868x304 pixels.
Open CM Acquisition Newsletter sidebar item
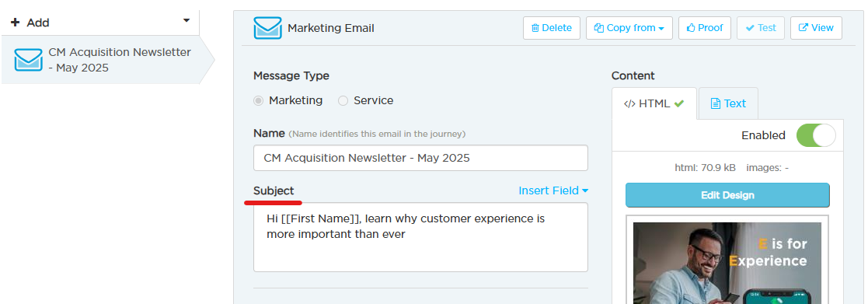tap(108, 60)
